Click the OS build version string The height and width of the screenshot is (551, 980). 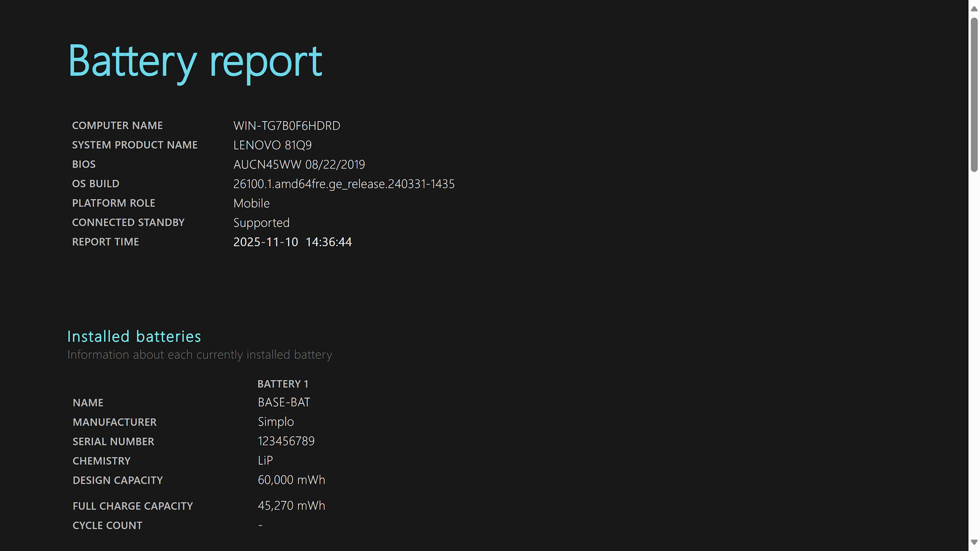pos(344,184)
